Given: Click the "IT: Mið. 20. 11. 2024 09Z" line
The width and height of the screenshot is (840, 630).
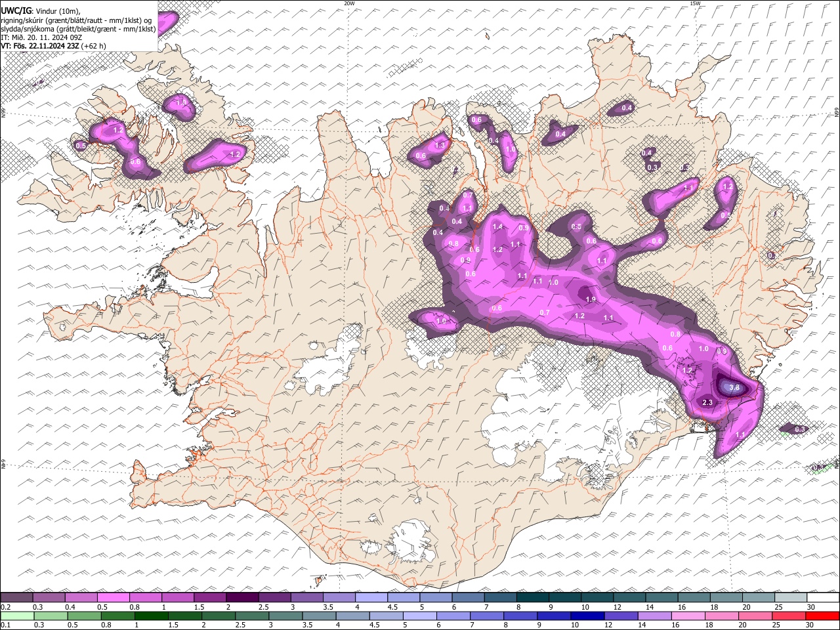Looking at the screenshot, I should tap(41, 37).
